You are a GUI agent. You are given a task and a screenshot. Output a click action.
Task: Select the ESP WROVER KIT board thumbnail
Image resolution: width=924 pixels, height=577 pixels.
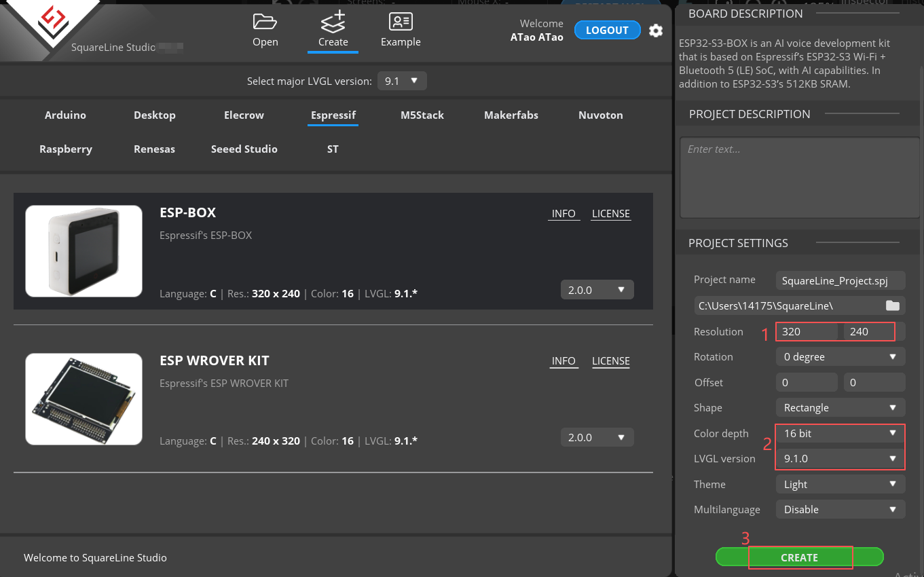coord(84,399)
